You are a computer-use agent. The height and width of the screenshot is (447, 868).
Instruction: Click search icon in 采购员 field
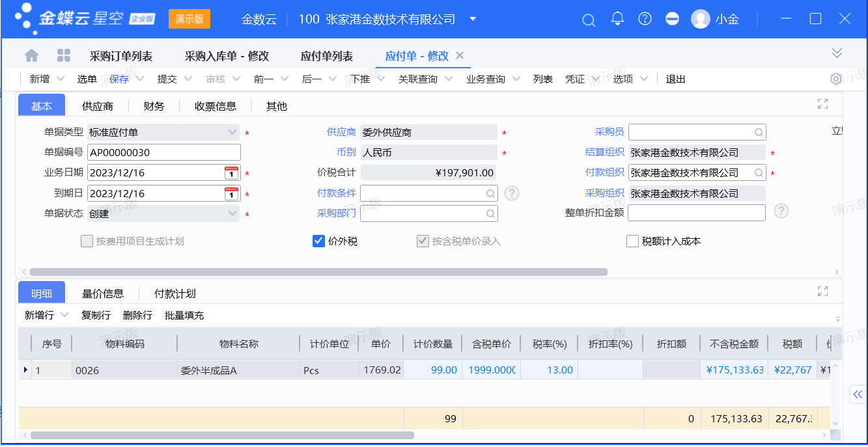(759, 133)
